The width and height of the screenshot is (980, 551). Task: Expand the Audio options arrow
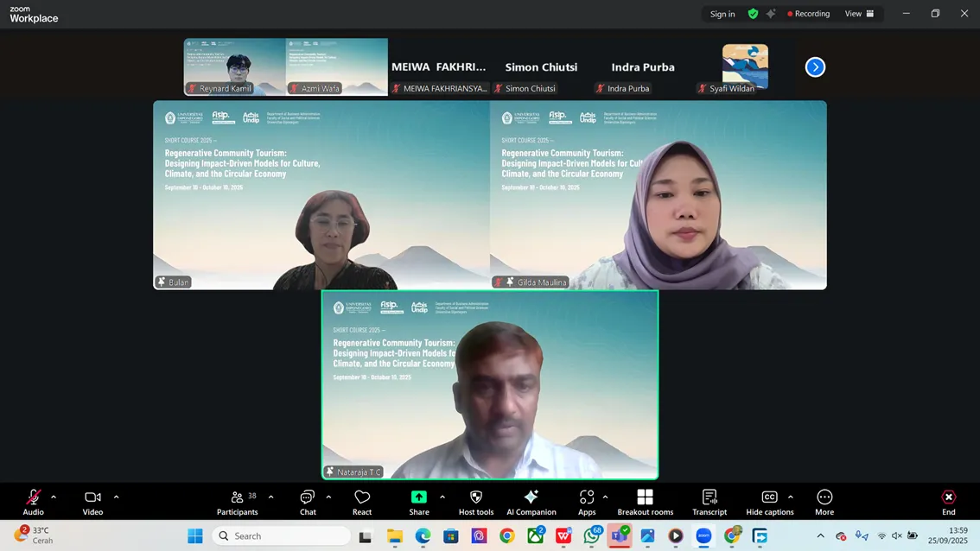[x=54, y=497]
